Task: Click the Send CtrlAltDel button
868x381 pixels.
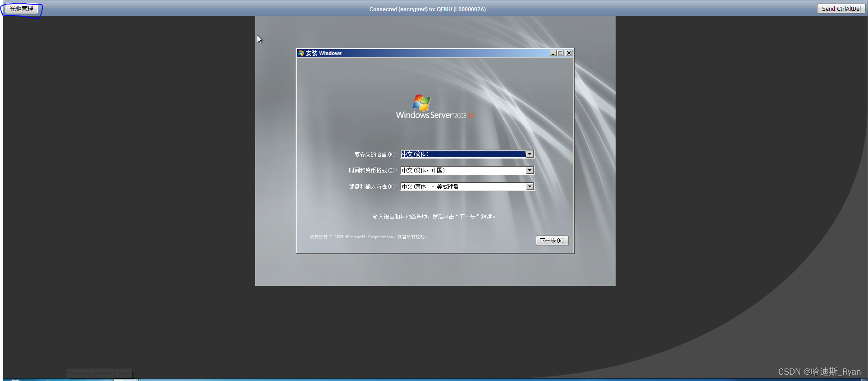Action: (x=841, y=9)
